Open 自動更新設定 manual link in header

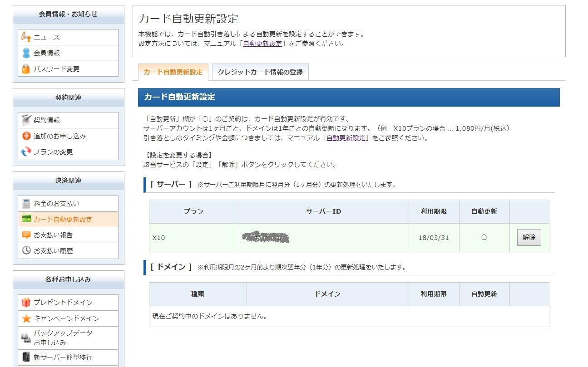(263, 44)
